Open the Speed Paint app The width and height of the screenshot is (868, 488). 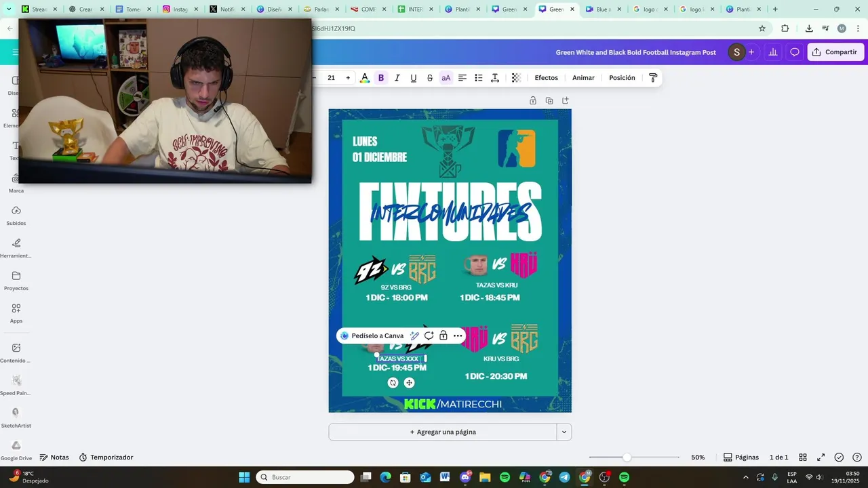click(x=16, y=385)
